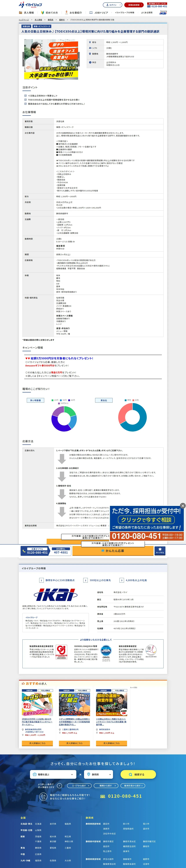Click the 新規会員登録 button
Image resolution: width=186 pixels, height=868 pixels.
134,5
